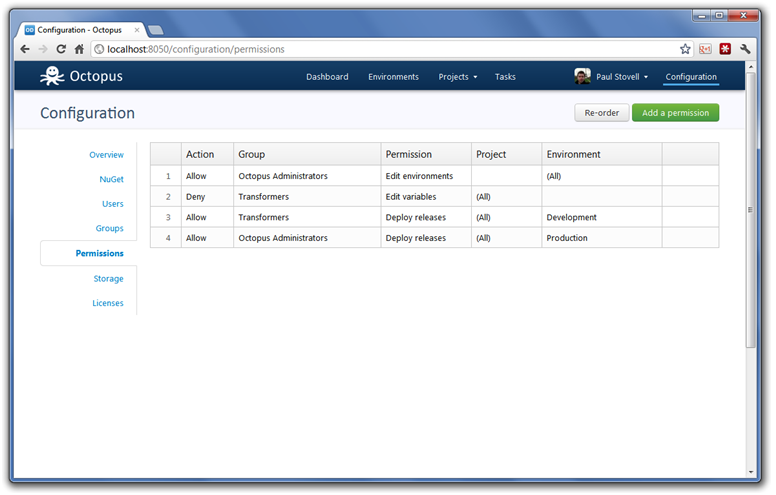Click the Google +1 extension icon
This screenshot has width=776, height=495.
click(x=705, y=49)
